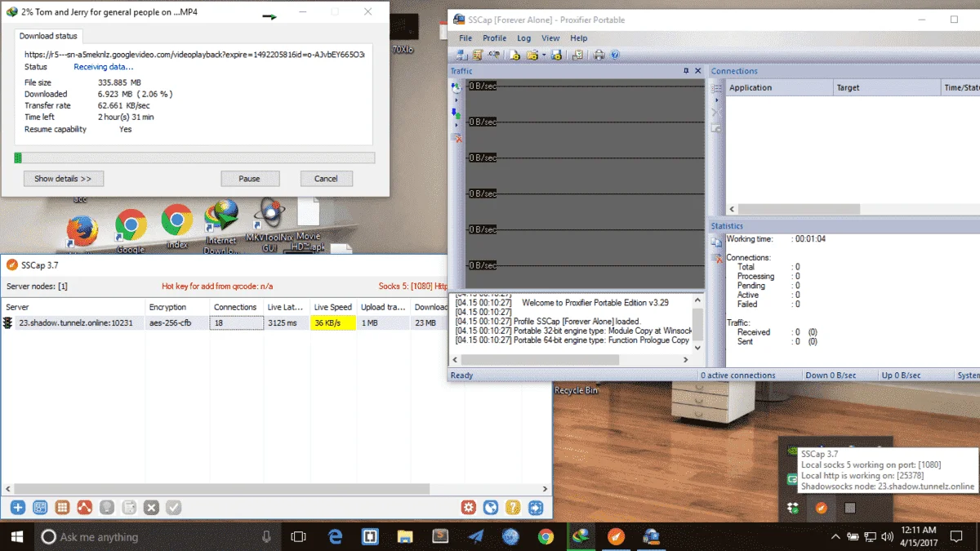980x551 pixels.
Task: Click the Show details >> button
Action: click(63, 178)
